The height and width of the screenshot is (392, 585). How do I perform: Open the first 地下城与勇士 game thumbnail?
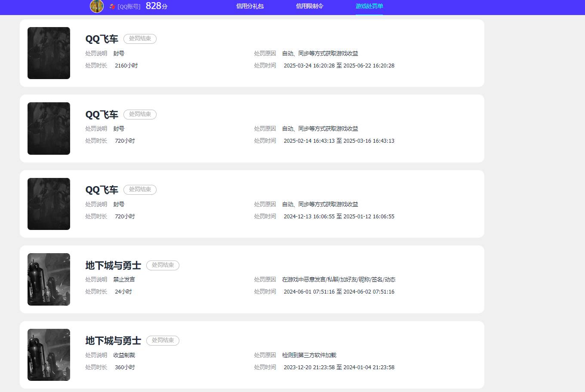click(49, 279)
